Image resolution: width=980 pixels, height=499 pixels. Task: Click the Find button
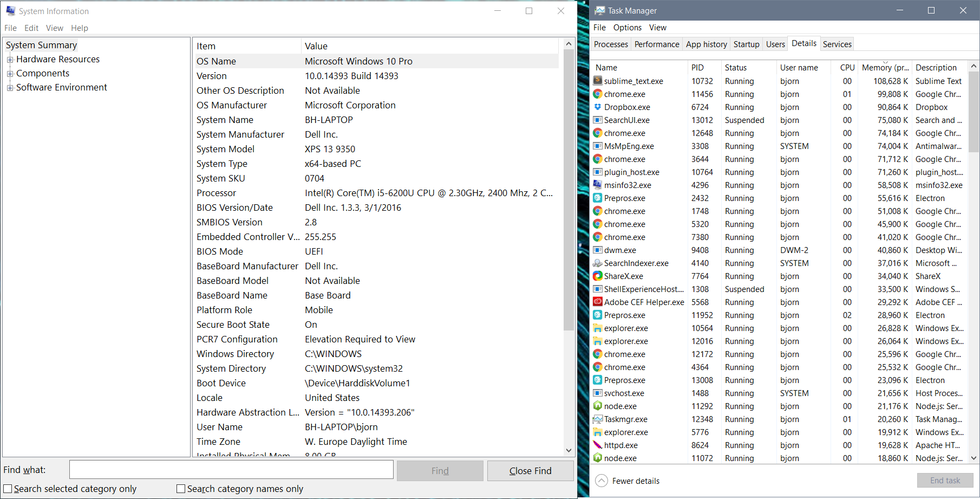pos(440,471)
